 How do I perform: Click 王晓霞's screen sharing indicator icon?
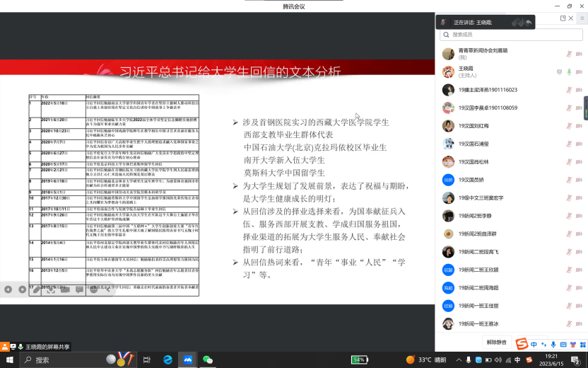(560, 71)
